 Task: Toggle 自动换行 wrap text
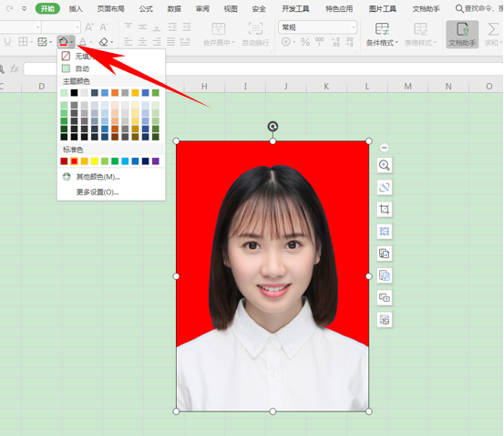click(x=255, y=34)
